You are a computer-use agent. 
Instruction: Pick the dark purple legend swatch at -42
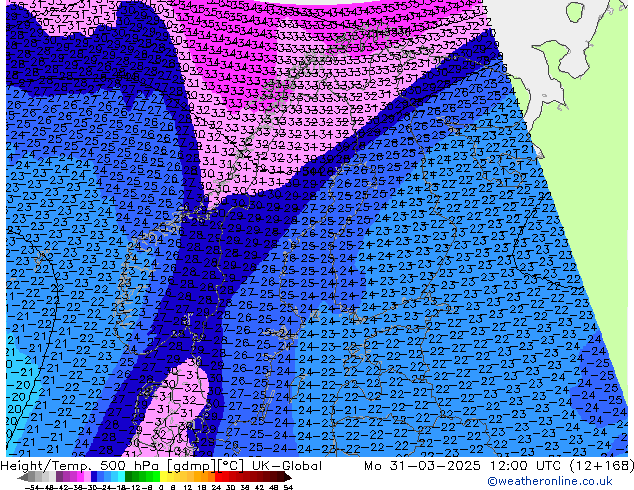click(x=59, y=477)
